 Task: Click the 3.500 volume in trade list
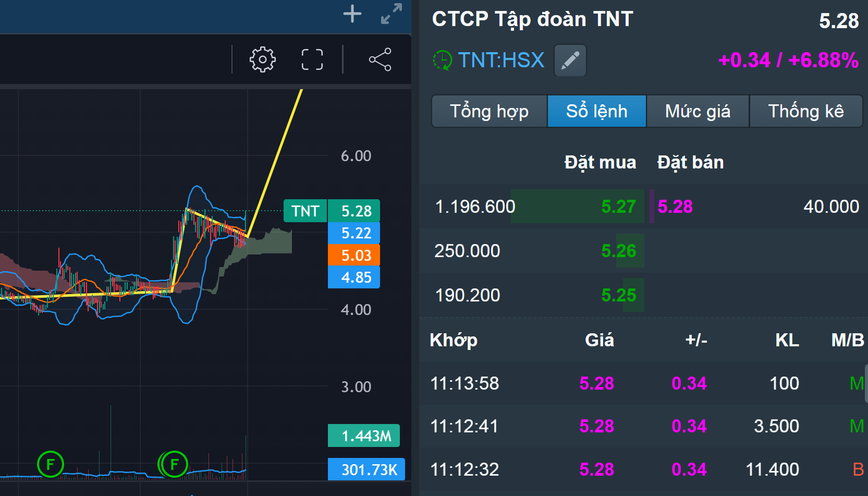tap(776, 426)
